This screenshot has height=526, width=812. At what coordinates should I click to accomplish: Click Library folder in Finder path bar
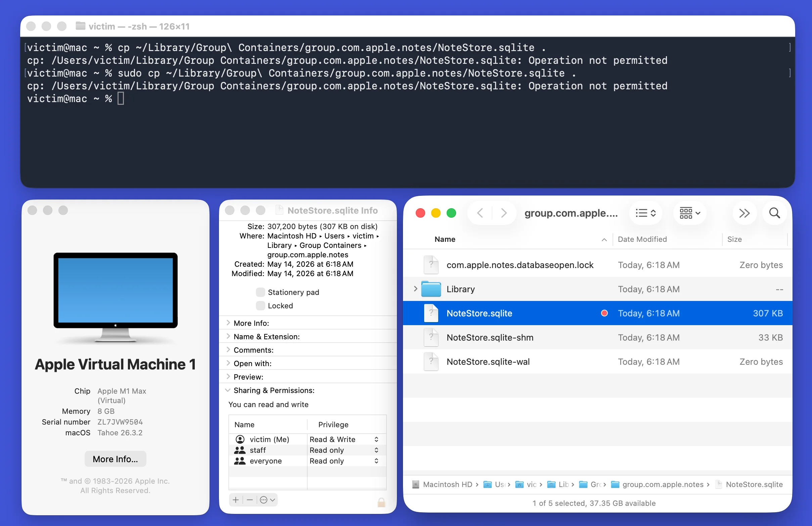tap(558, 484)
